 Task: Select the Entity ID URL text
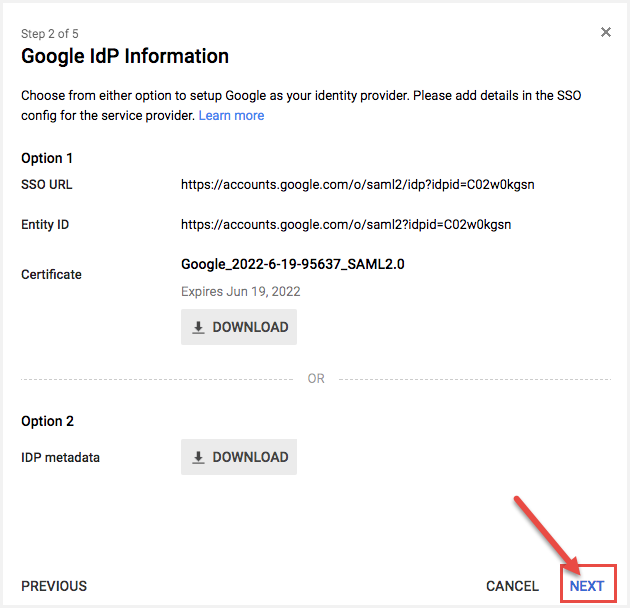346,225
